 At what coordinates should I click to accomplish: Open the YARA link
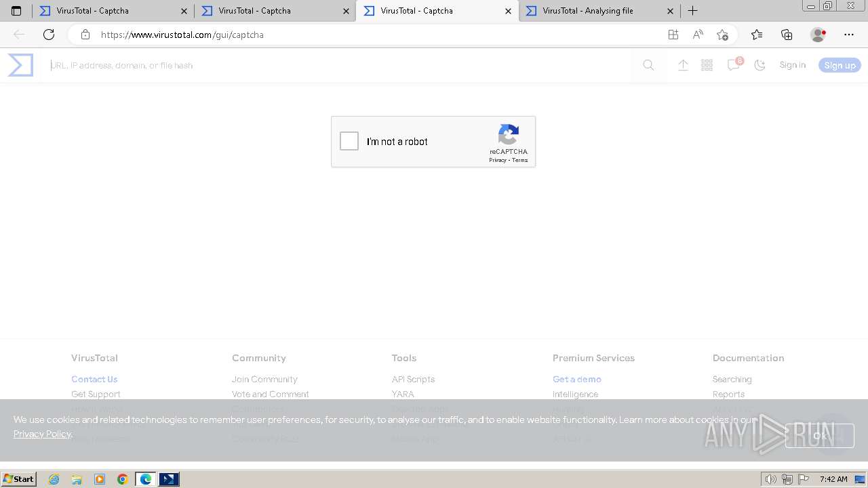[403, 394]
